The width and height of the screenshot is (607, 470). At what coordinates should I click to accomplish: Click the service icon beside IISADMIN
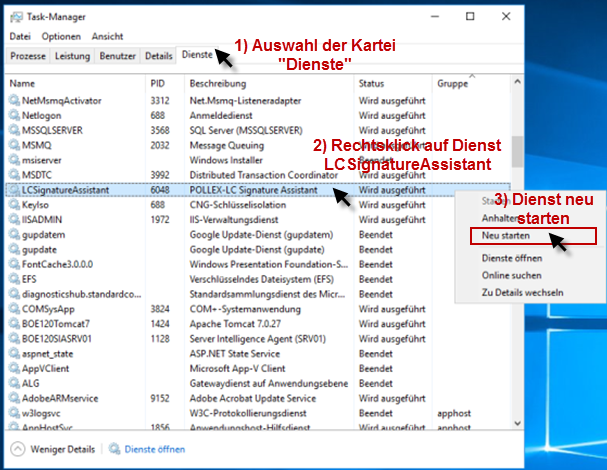pos(14,219)
